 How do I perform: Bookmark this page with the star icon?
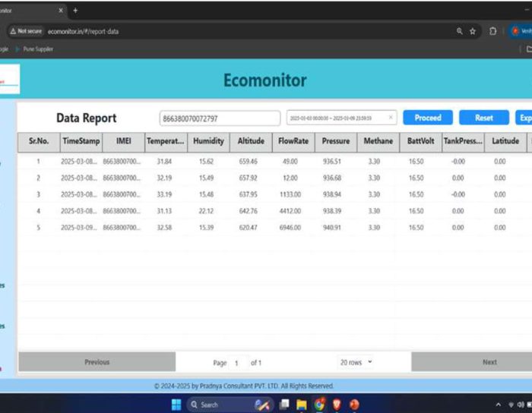[x=473, y=31]
